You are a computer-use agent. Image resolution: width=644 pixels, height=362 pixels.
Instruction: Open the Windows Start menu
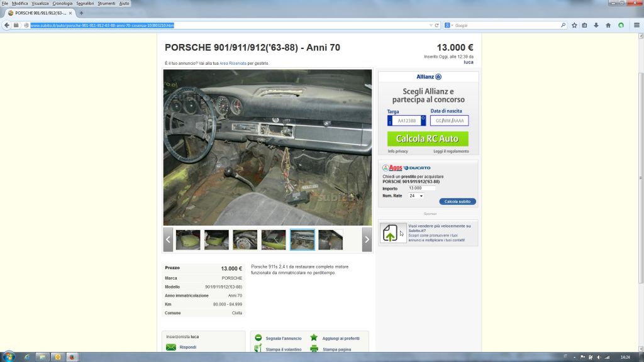coord(9,357)
